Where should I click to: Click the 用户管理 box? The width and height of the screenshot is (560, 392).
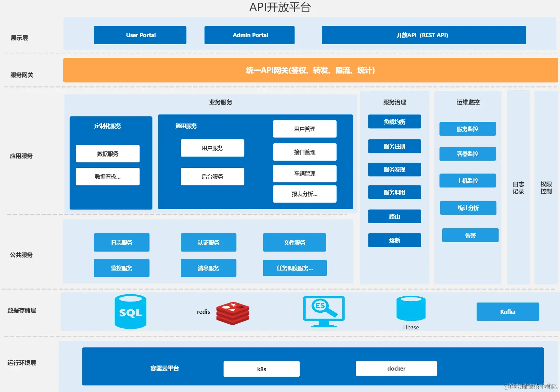point(305,129)
